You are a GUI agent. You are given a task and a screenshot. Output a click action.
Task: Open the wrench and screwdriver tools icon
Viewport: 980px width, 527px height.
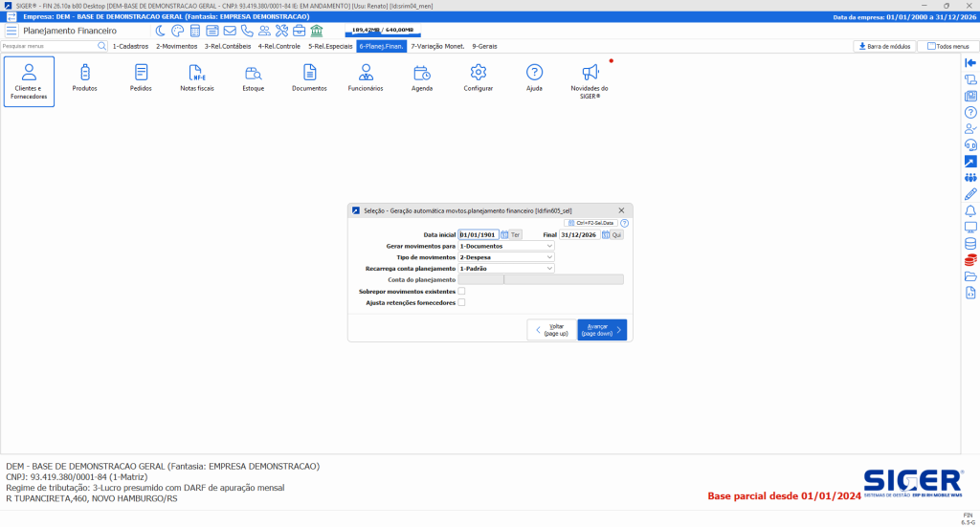click(282, 31)
